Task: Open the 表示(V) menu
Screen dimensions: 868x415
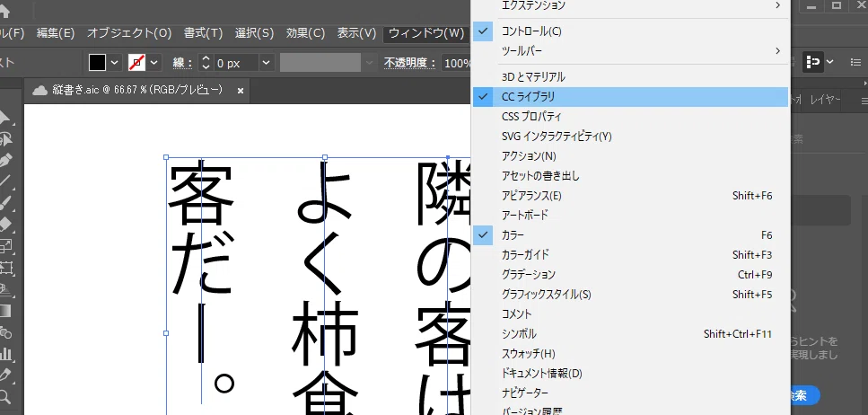Action: point(356,33)
